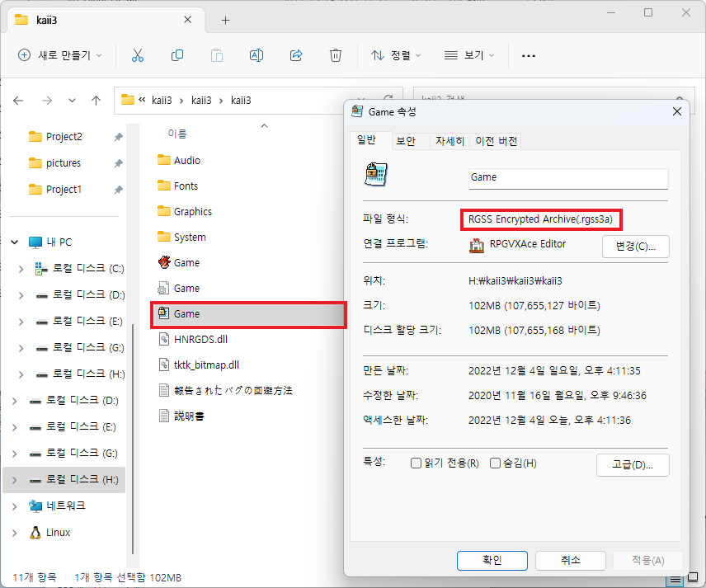
Task: Check the 읽기 전용(R) checkbox
Action: (x=416, y=463)
